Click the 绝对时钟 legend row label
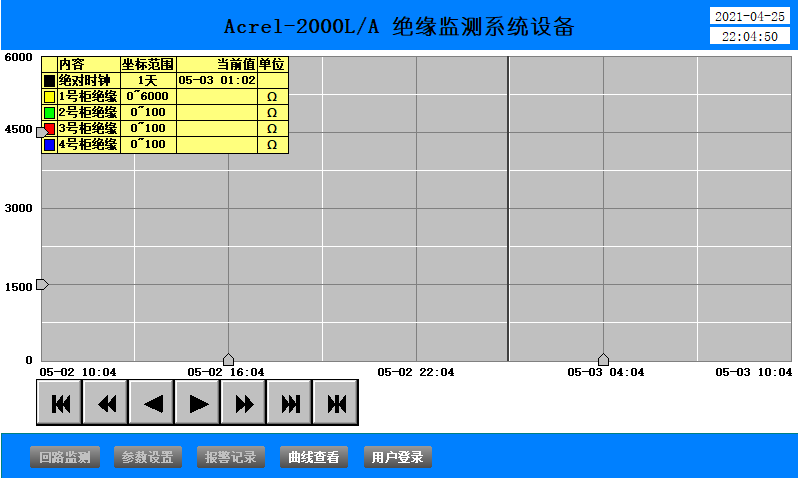This screenshot has height=478, width=798. (84, 80)
